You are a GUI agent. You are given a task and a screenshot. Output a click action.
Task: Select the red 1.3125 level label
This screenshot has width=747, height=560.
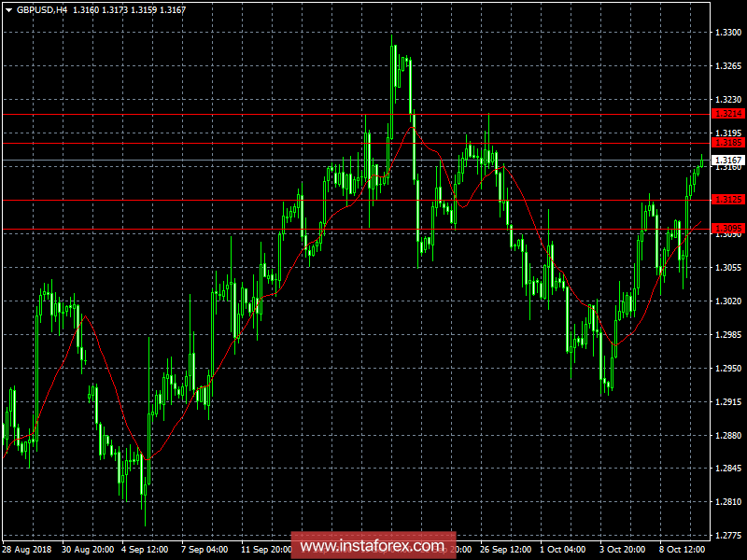[x=728, y=200]
